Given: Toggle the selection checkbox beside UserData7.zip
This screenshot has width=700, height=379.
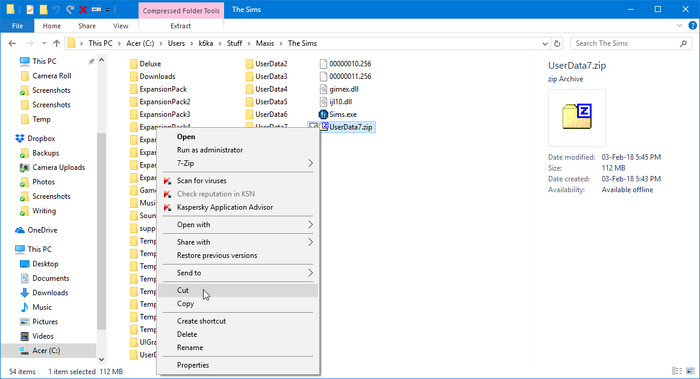Looking at the screenshot, I should [313, 127].
